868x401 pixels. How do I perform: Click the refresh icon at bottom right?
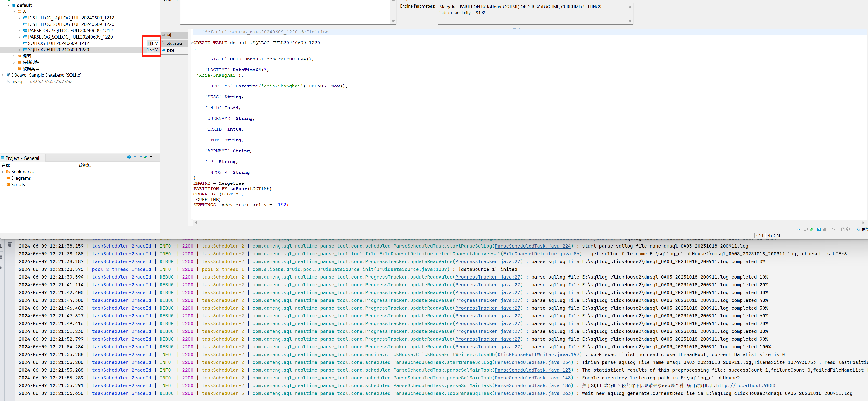pyautogui.click(x=858, y=229)
